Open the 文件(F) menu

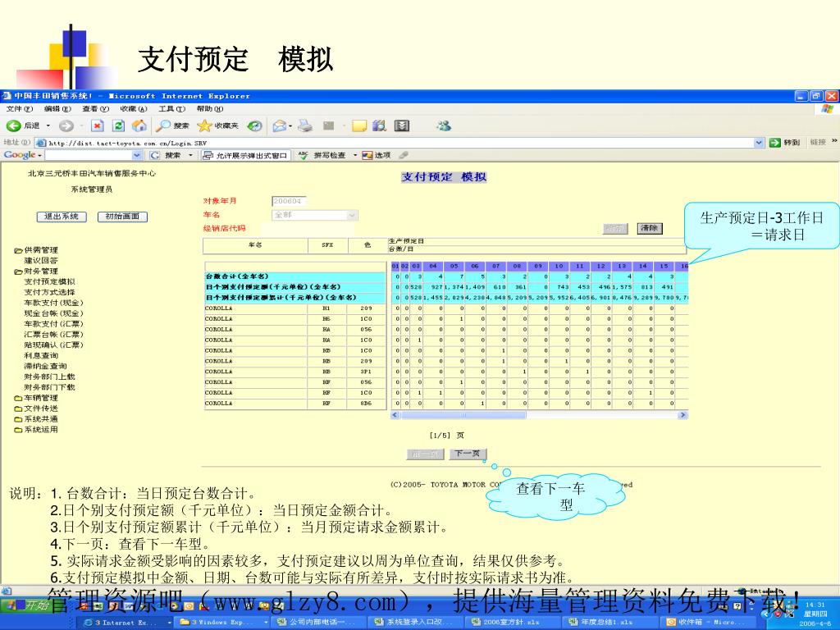tap(20, 109)
